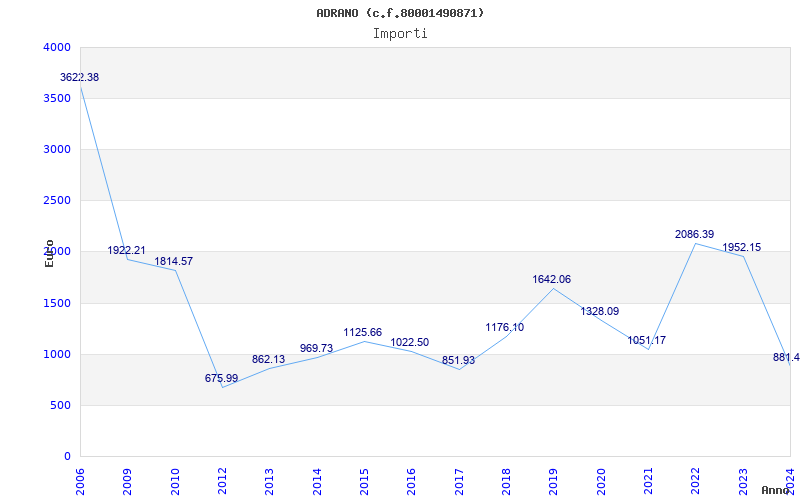Click the 3000 y-axis tick label

[x=57, y=149]
